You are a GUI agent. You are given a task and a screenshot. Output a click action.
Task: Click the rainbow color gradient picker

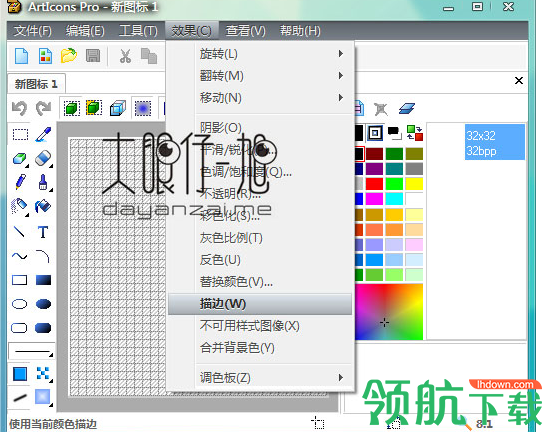pos(389,312)
